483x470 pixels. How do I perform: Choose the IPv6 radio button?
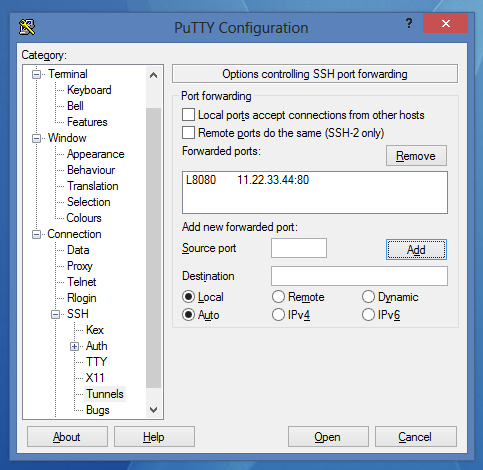[368, 315]
